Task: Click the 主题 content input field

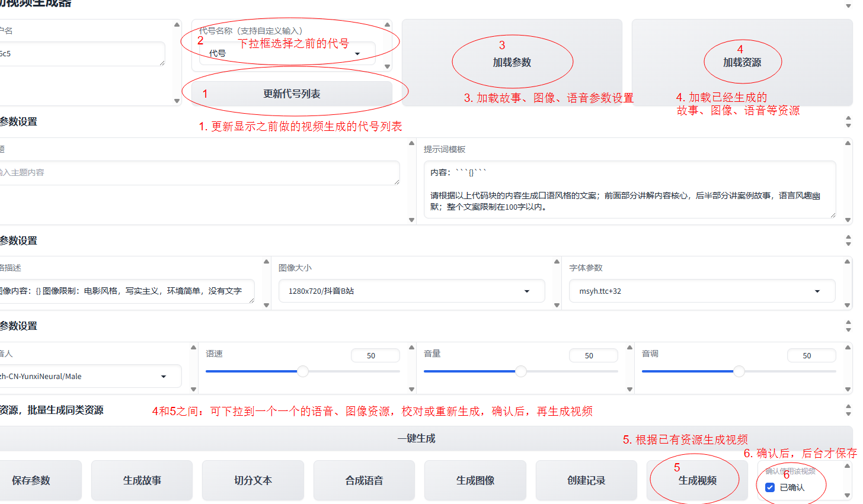Action: 199,172
